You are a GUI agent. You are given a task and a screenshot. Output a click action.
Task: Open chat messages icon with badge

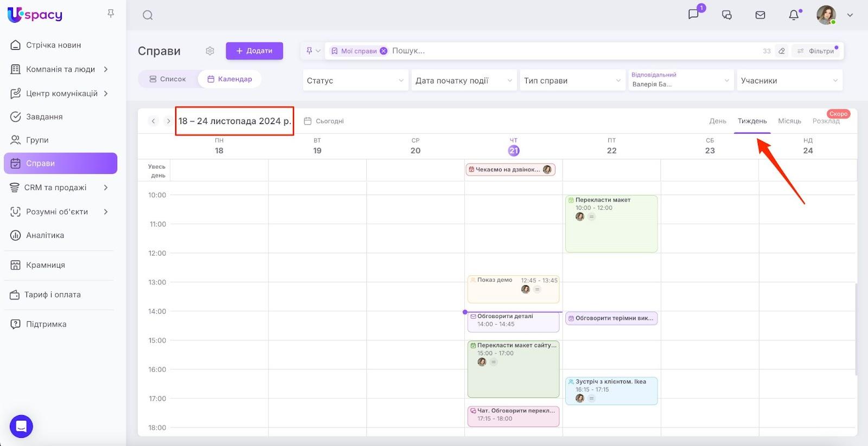point(693,15)
